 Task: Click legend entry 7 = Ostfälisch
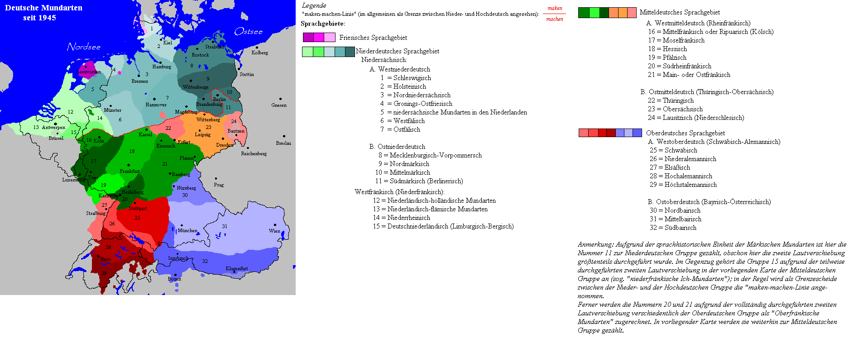pos(400,129)
